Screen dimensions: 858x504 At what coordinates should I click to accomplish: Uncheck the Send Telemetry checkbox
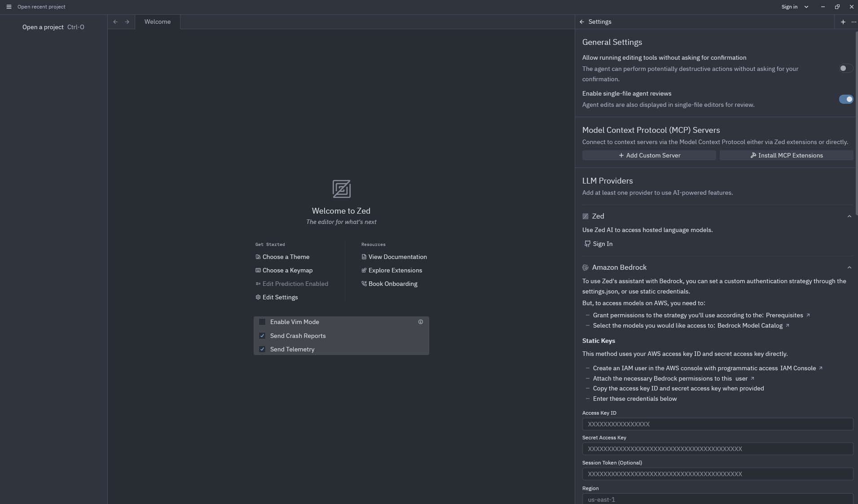coord(262,349)
